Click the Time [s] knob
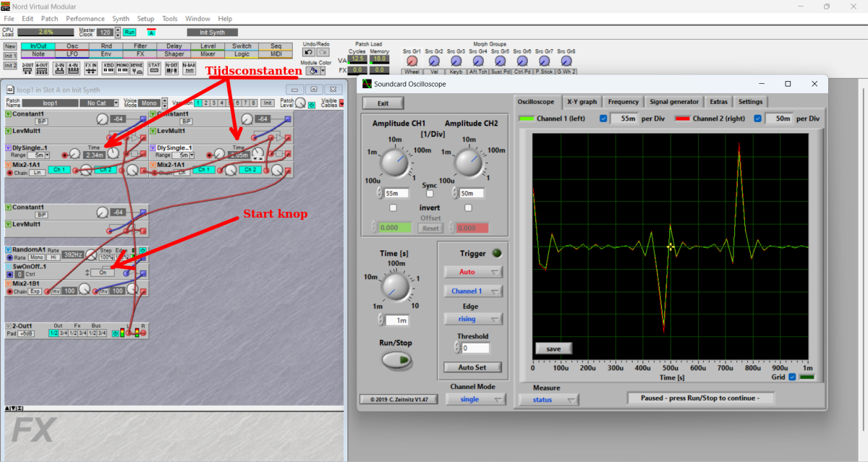Screen dimensions: 868x462 [x=396, y=288]
